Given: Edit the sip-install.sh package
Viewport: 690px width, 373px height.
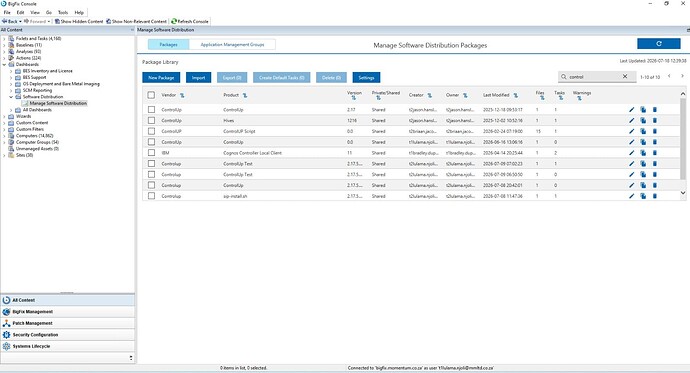Looking at the screenshot, I should pos(631,196).
